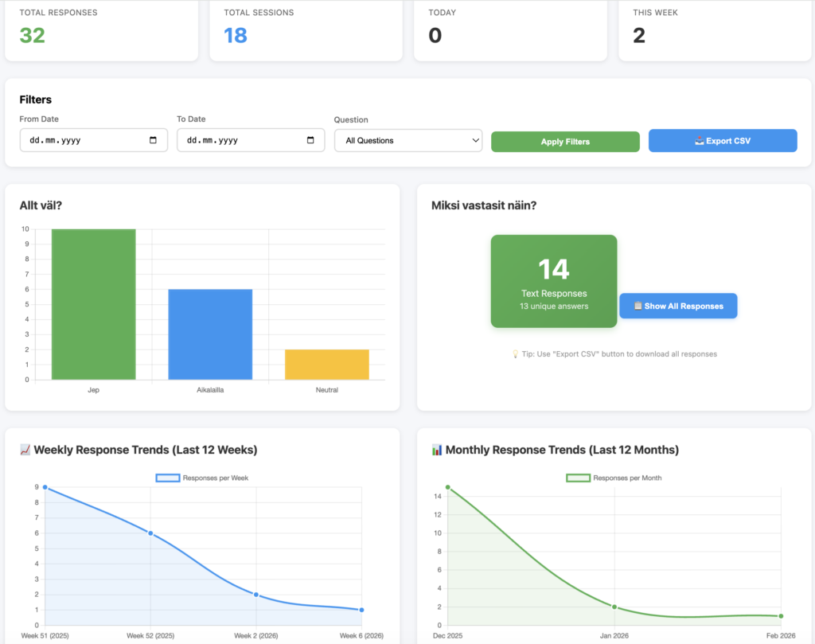Image resolution: width=815 pixels, height=644 pixels.
Task: Click the lightbulb icon next to the tip
Action: pyautogui.click(x=515, y=353)
